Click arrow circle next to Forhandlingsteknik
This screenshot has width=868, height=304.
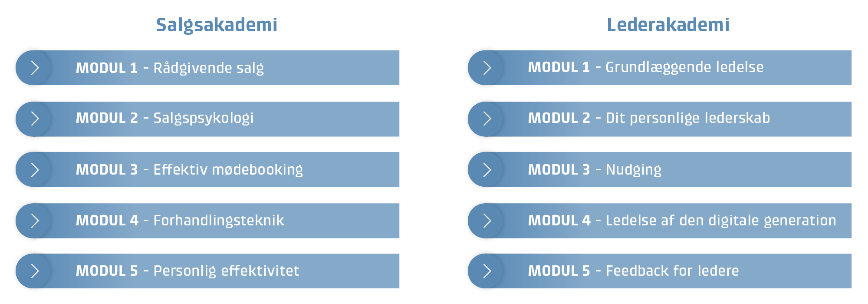click(33, 221)
